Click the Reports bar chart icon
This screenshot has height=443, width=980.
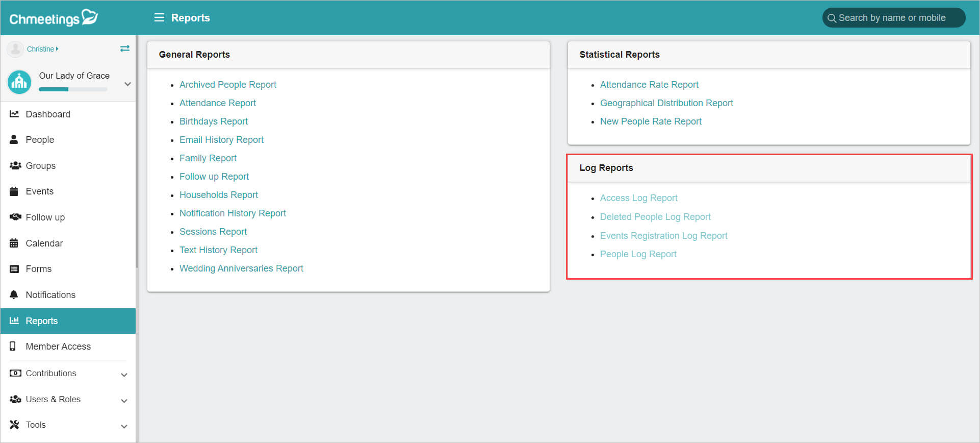pos(14,321)
